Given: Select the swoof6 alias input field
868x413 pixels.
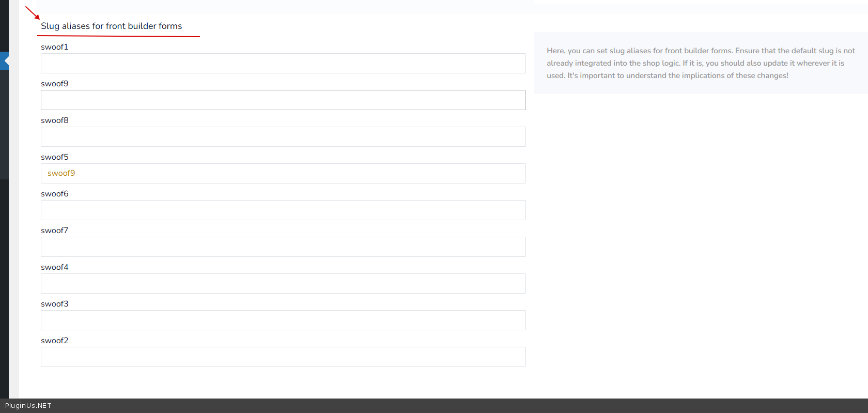Looking at the screenshot, I should 283,210.
